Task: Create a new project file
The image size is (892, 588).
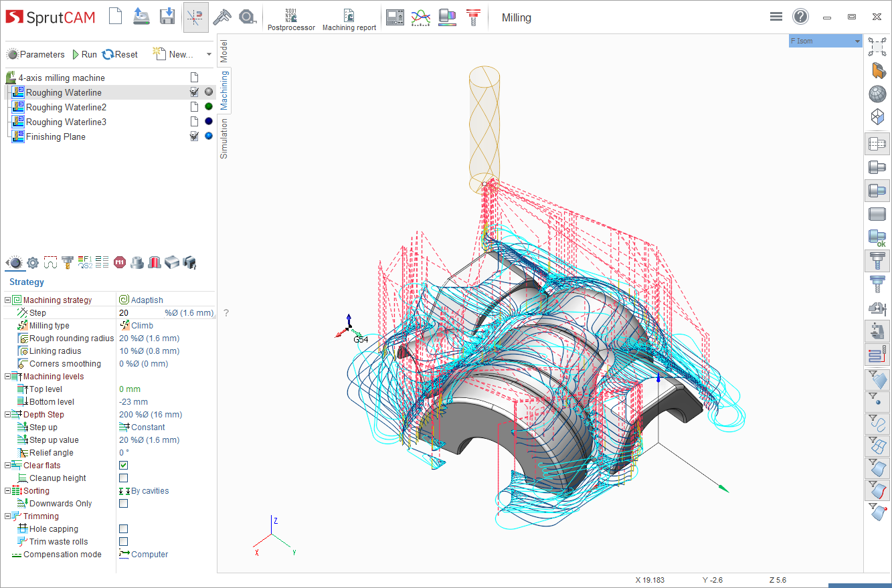Action: point(116,17)
